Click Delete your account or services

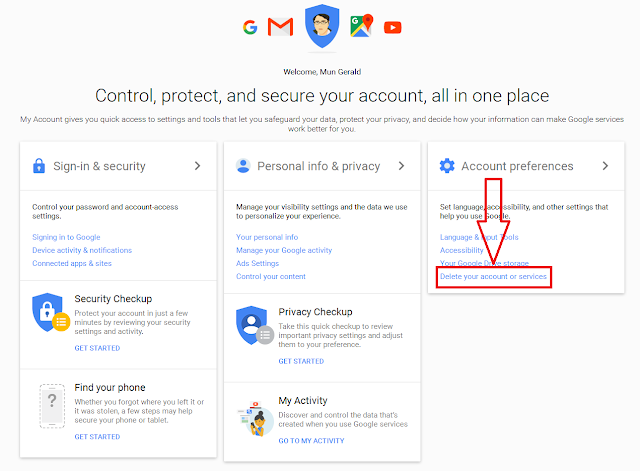[494, 276]
